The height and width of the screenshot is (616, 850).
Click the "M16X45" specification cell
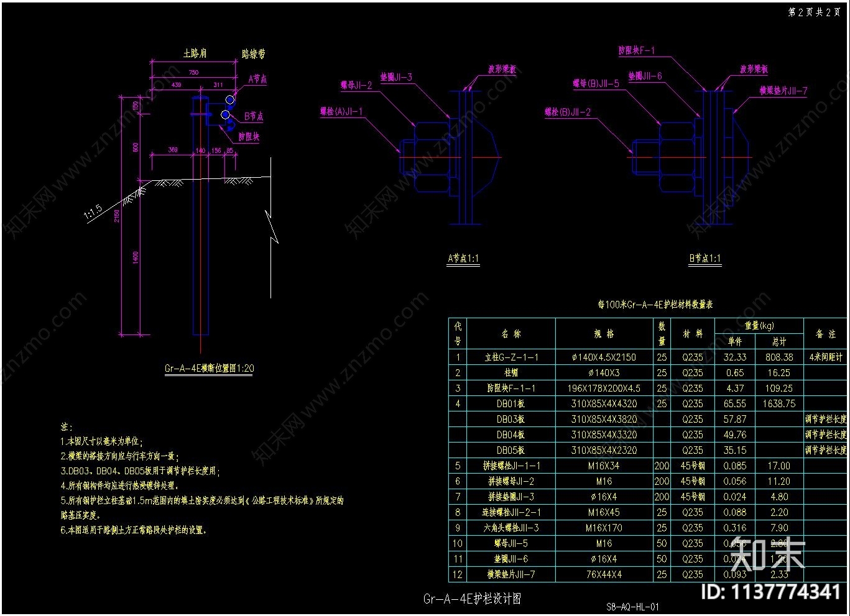point(604,513)
